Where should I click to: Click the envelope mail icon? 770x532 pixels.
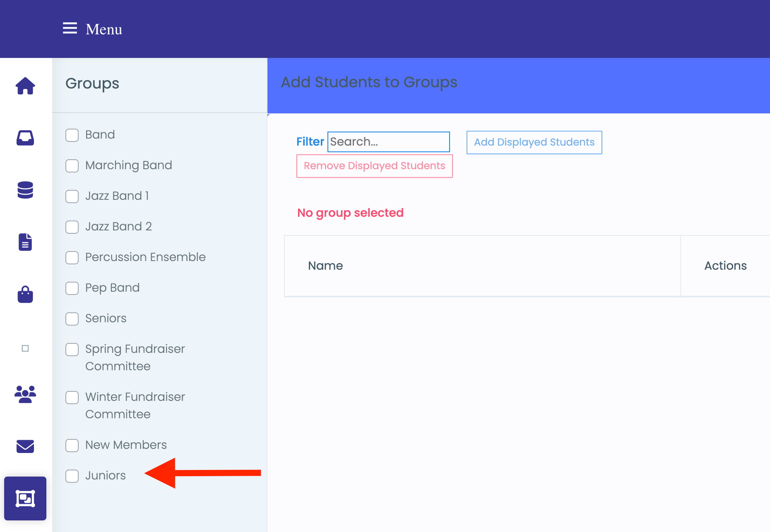coord(25,446)
